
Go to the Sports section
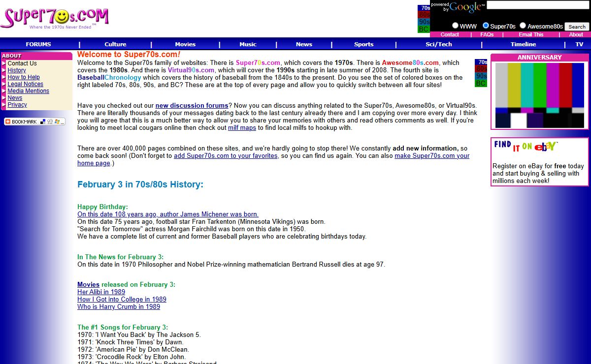363,44
